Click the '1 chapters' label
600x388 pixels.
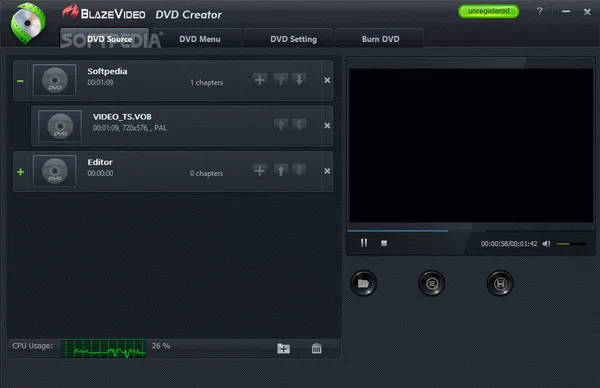(207, 82)
